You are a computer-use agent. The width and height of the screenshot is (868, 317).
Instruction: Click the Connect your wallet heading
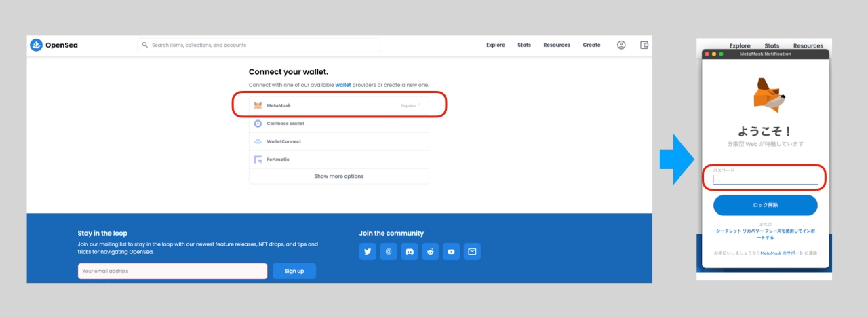[x=288, y=71]
